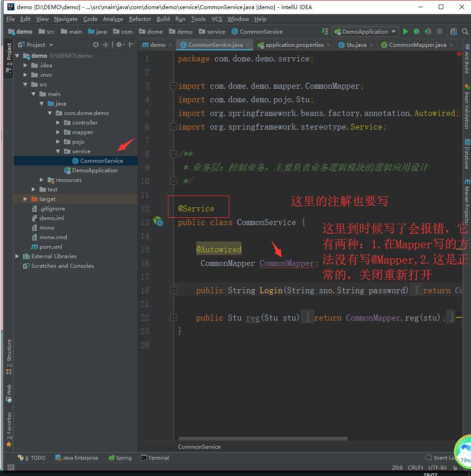Stop the running process icon

pyautogui.click(x=440, y=31)
